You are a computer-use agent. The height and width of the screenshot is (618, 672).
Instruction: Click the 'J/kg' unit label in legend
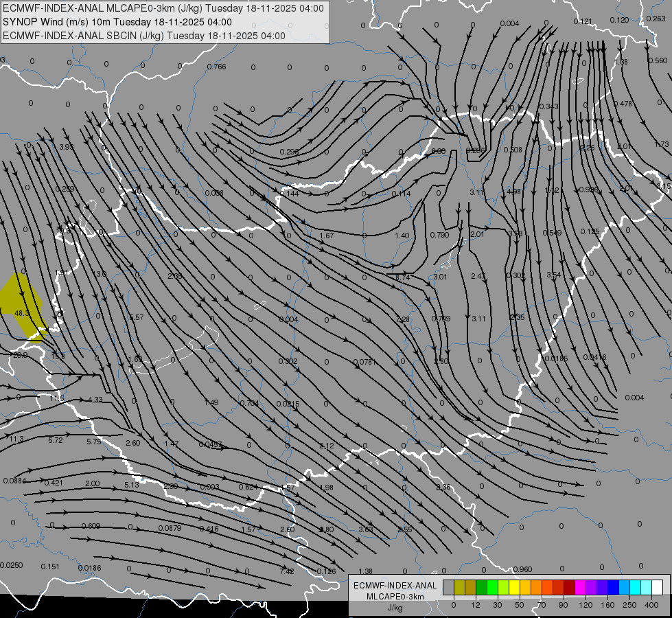pos(395,608)
